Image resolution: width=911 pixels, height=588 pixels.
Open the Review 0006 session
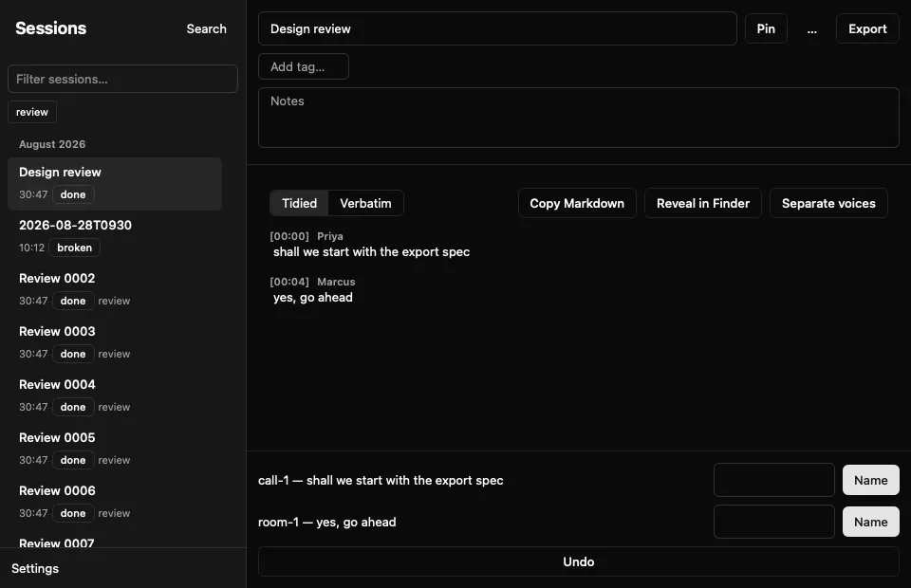[x=115, y=502]
